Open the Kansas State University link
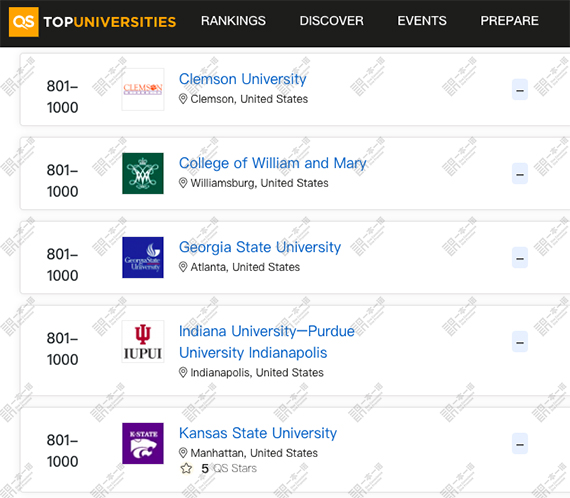570x498 pixels. coord(258,433)
